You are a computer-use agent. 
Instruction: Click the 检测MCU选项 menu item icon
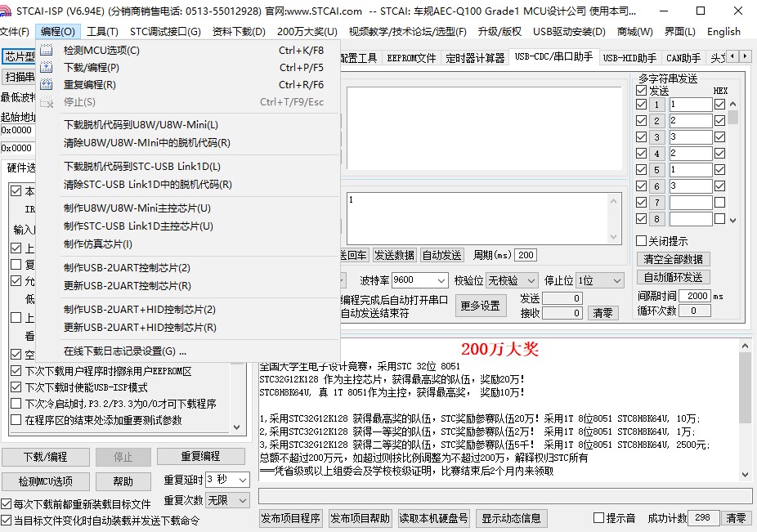coord(47,50)
